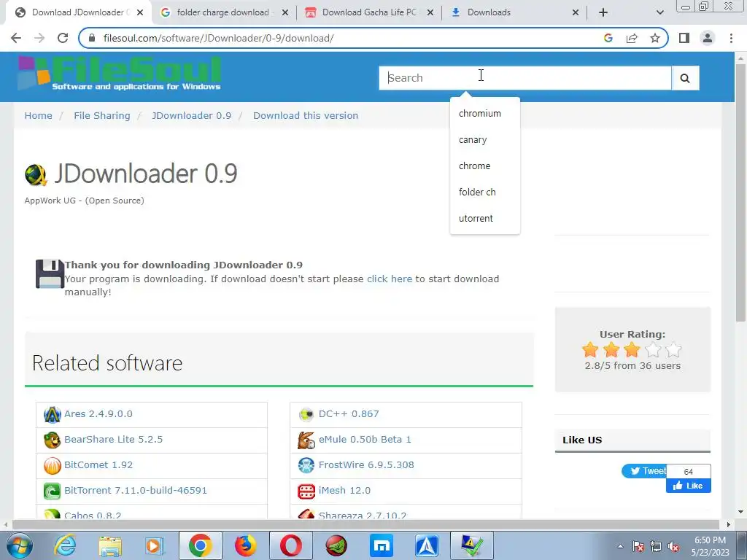Click the eMule donkey icon
747x560 pixels.
306,440
